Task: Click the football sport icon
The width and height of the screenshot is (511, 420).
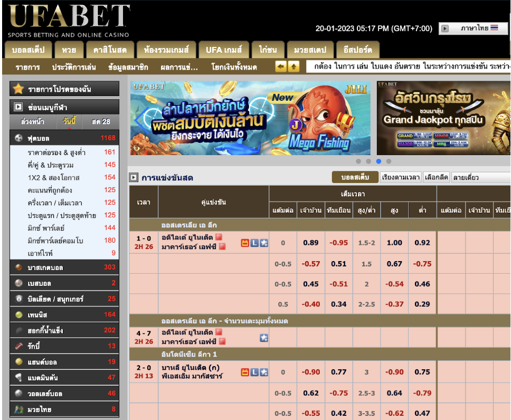Action: (x=18, y=138)
